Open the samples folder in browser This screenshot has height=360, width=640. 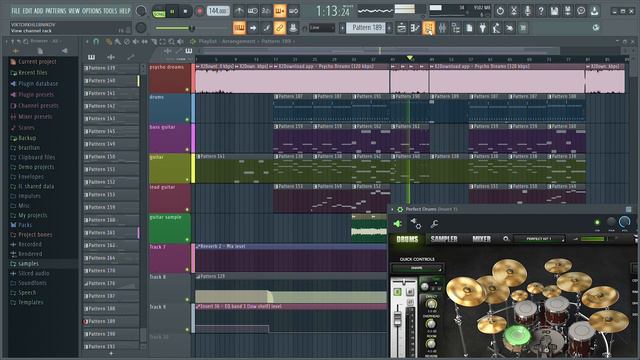tap(28, 264)
